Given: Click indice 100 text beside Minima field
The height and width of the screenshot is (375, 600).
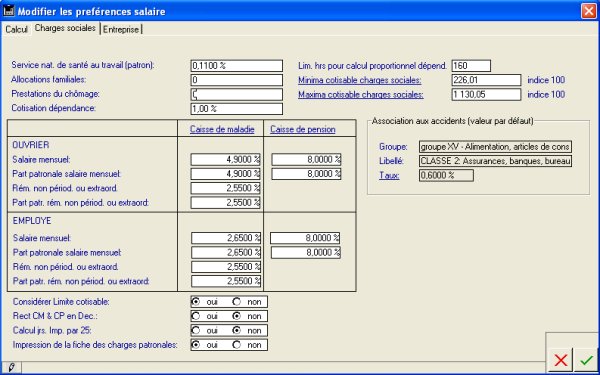Looking at the screenshot, I should 546,80.
